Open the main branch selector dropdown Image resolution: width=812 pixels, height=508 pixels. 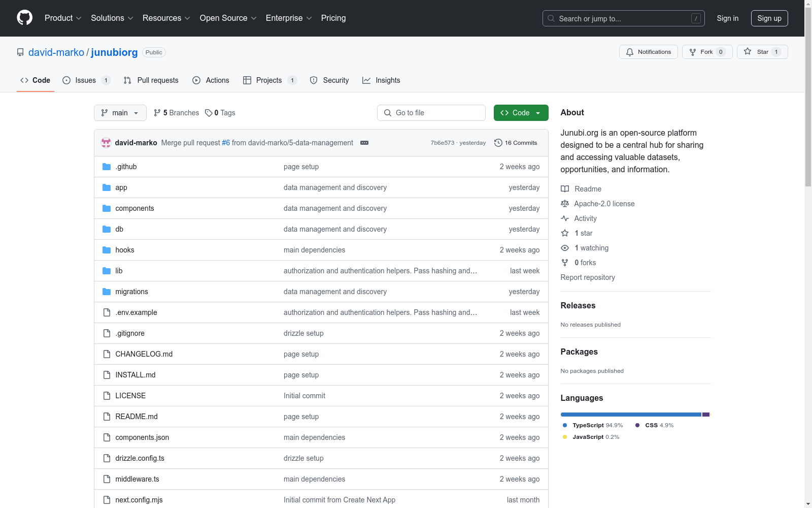tap(120, 113)
